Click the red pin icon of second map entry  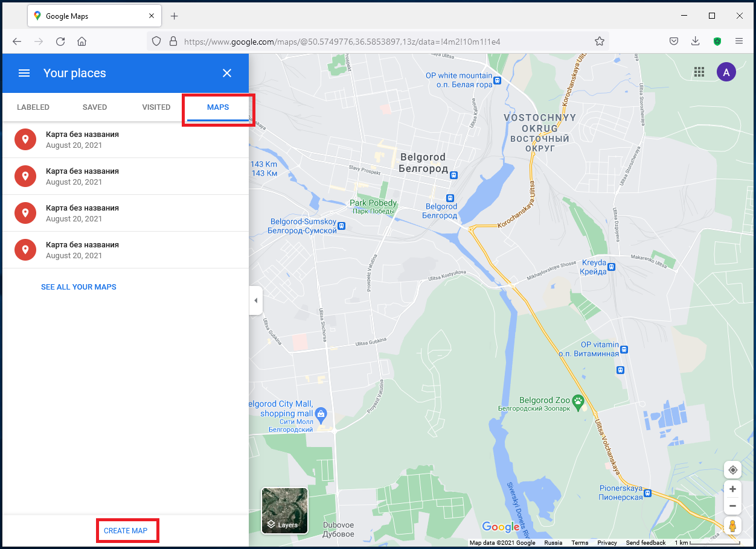pyautogui.click(x=25, y=176)
